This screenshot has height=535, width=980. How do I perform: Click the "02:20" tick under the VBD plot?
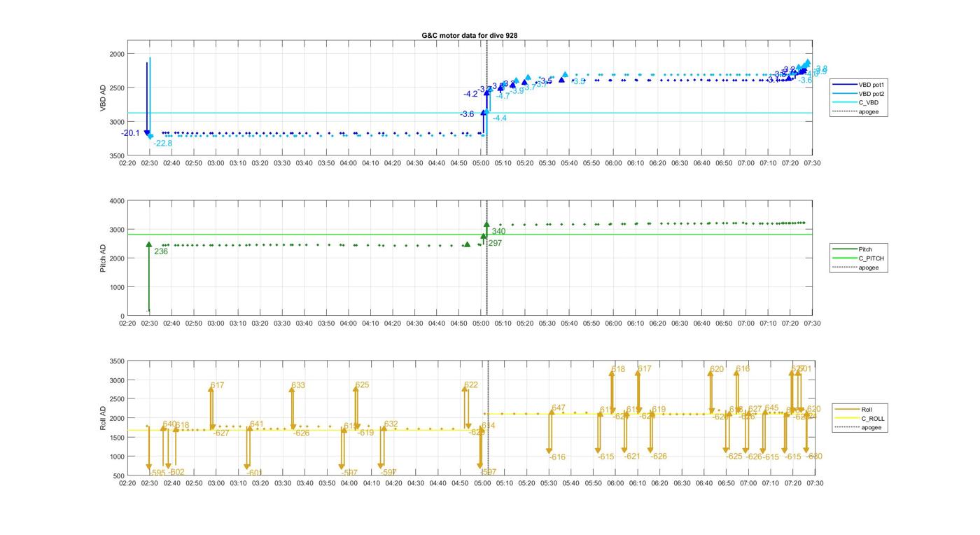pyautogui.click(x=127, y=163)
